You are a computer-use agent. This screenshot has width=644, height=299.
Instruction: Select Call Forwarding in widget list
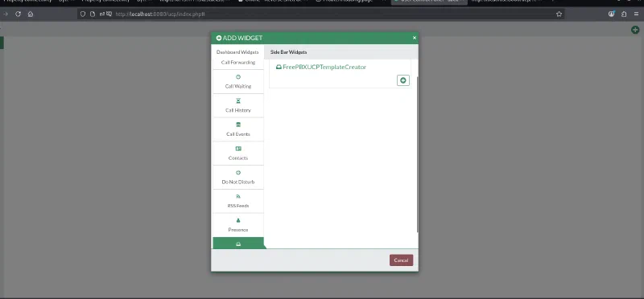pos(237,63)
